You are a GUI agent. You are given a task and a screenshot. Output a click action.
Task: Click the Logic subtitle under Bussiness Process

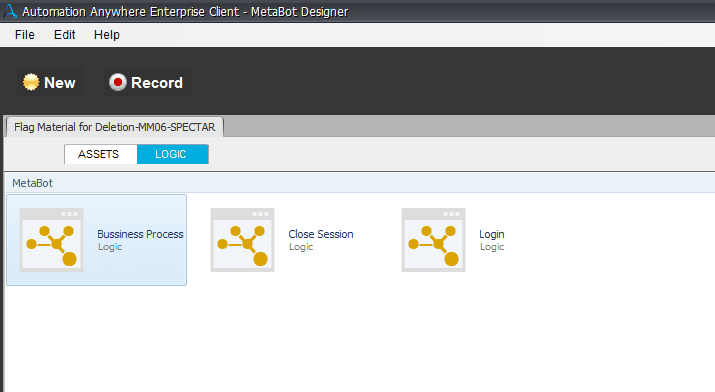point(110,247)
